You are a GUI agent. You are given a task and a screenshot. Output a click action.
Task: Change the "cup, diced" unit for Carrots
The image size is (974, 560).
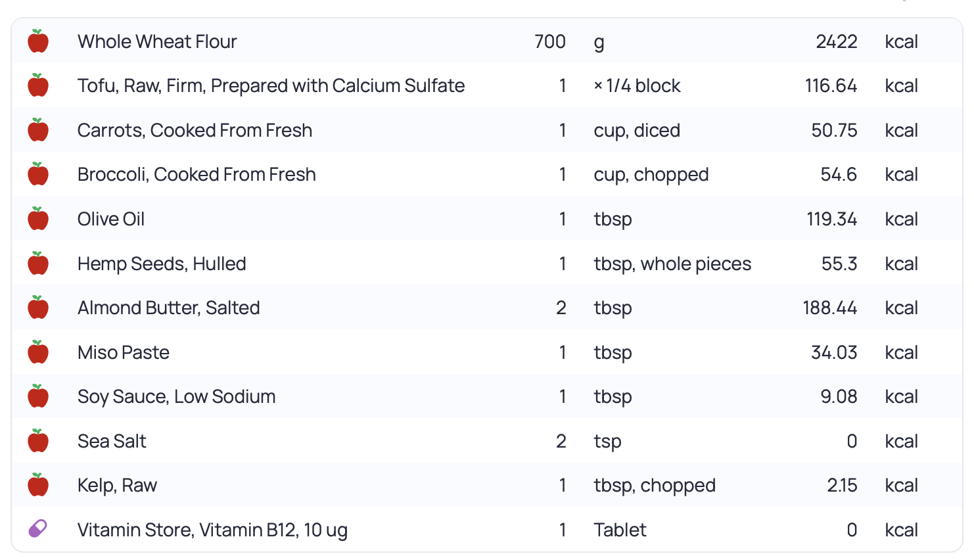637,130
